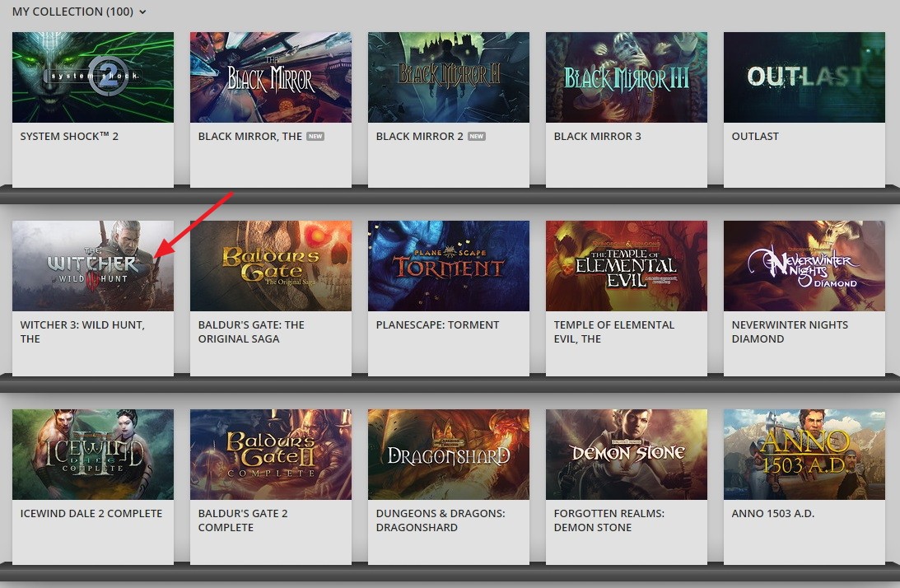This screenshot has width=900, height=588.
Task: Click the NEW badge beside Black Mirror, The
Action: (x=315, y=137)
